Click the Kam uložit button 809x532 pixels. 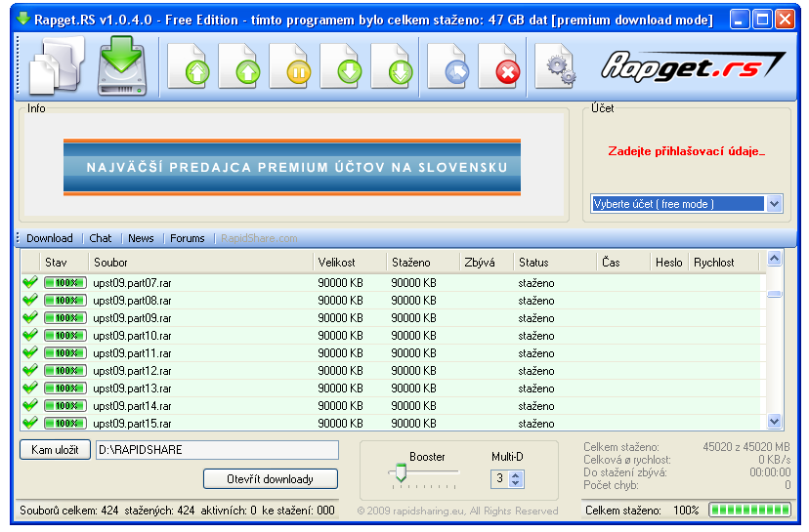point(56,450)
